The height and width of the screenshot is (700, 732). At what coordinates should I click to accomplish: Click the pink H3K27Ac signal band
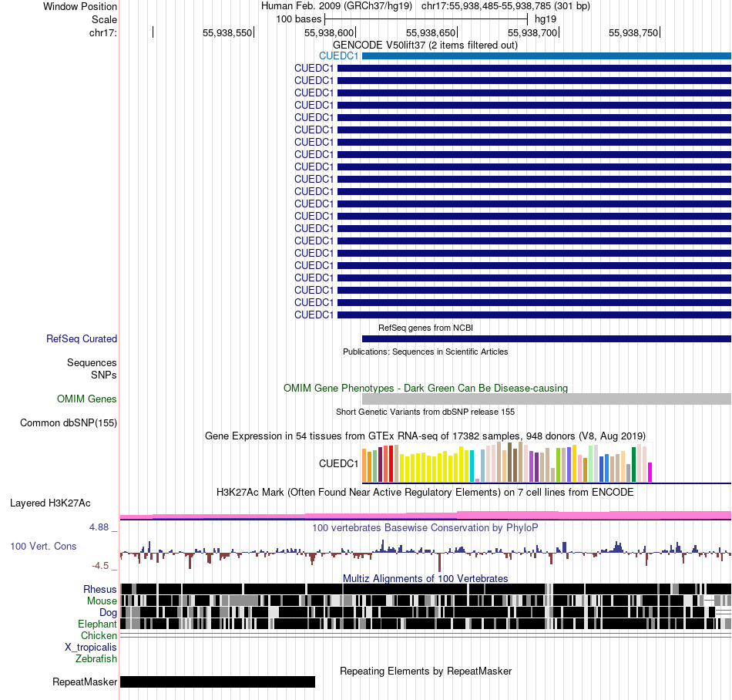(426, 515)
